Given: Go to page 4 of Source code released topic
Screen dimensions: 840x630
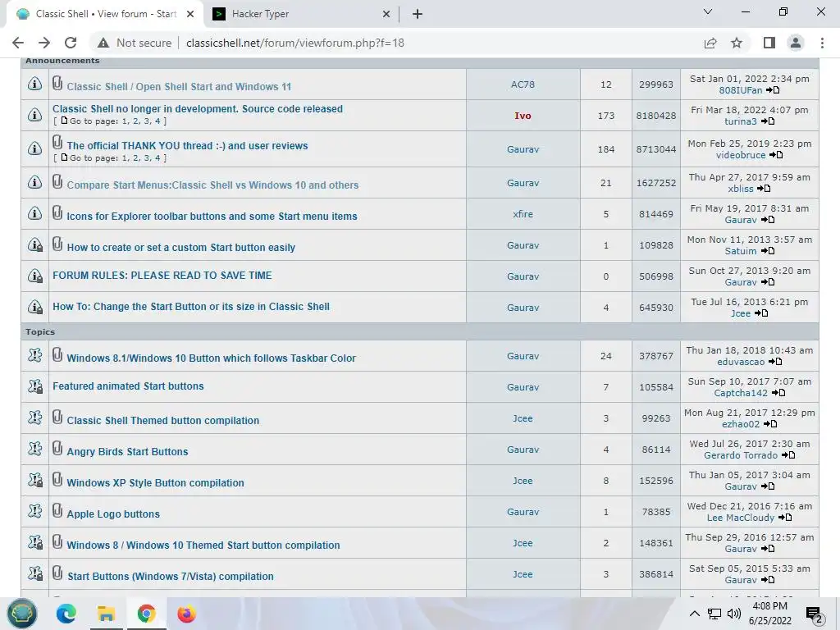Looking at the screenshot, I should pos(157,121).
